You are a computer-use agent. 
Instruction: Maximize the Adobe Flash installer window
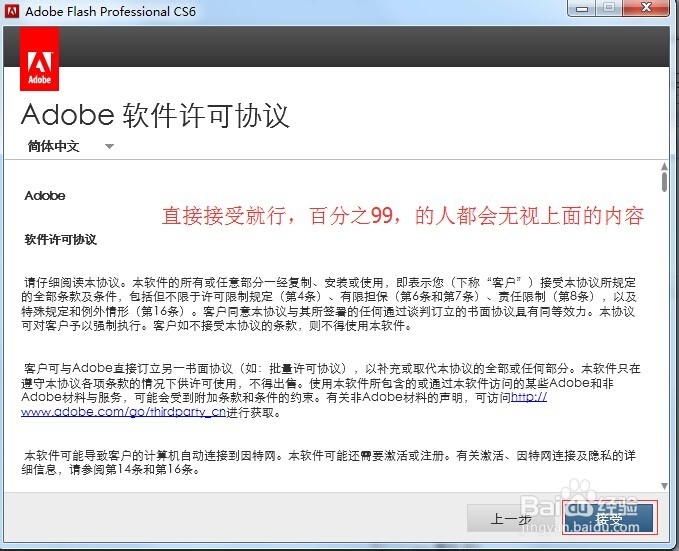[x=609, y=8]
